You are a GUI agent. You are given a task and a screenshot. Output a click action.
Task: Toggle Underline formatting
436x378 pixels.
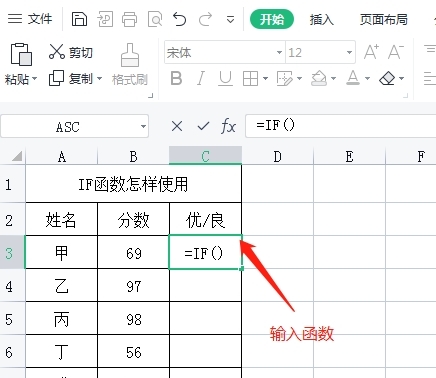pyautogui.click(x=226, y=79)
